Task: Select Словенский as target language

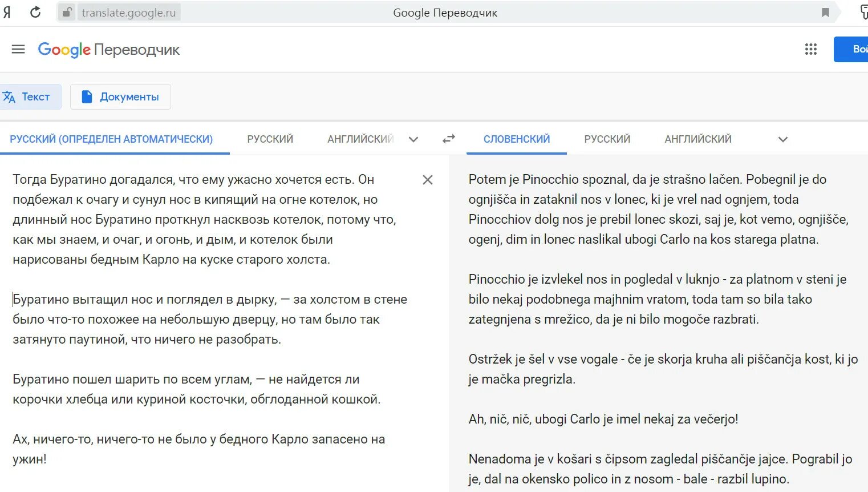Action: (517, 139)
